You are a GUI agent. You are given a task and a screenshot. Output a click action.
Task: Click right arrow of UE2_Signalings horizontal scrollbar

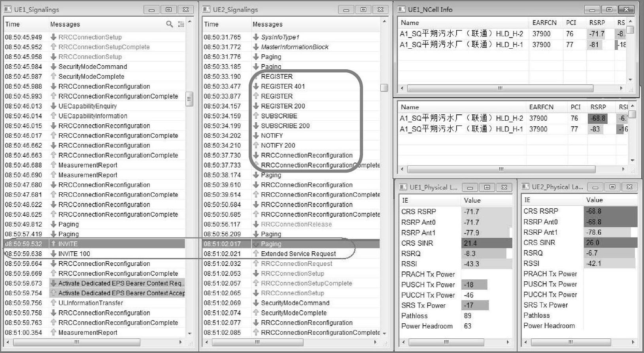coord(375,342)
